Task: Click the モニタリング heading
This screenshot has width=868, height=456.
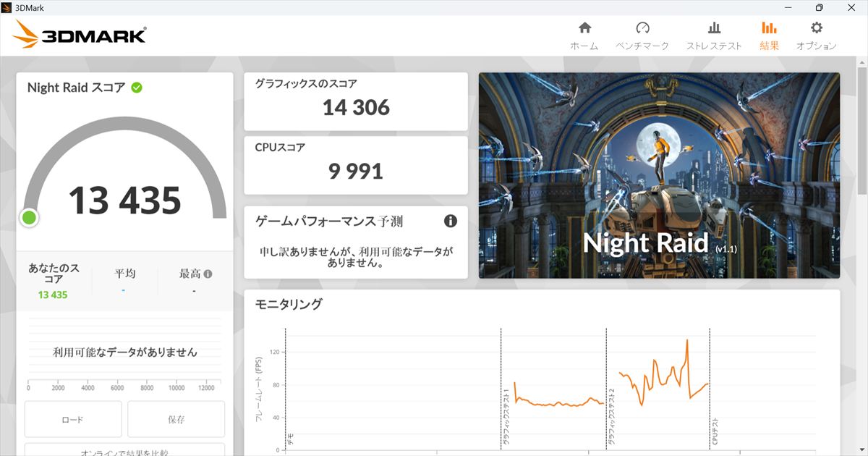Action: [x=289, y=304]
